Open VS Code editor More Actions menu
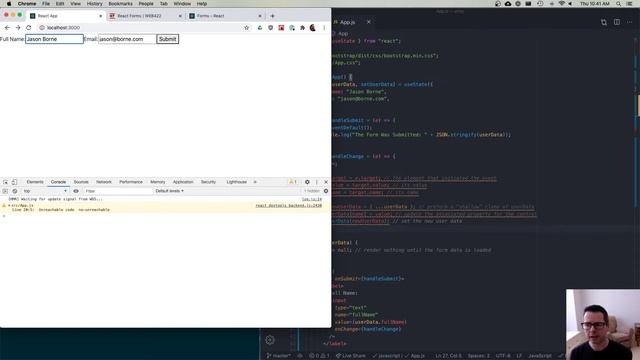Viewport: 640px width, 360px height. pyautogui.click(x=629, y=22)
